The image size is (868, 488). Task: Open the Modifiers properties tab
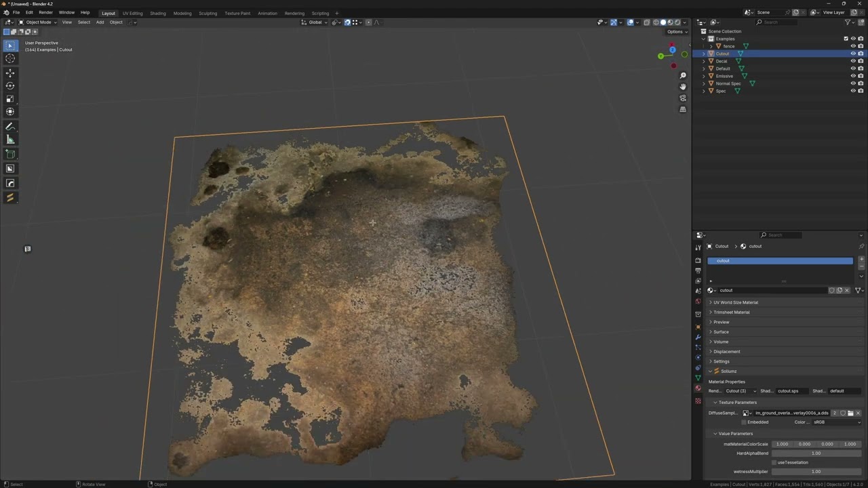pos(698,337)
